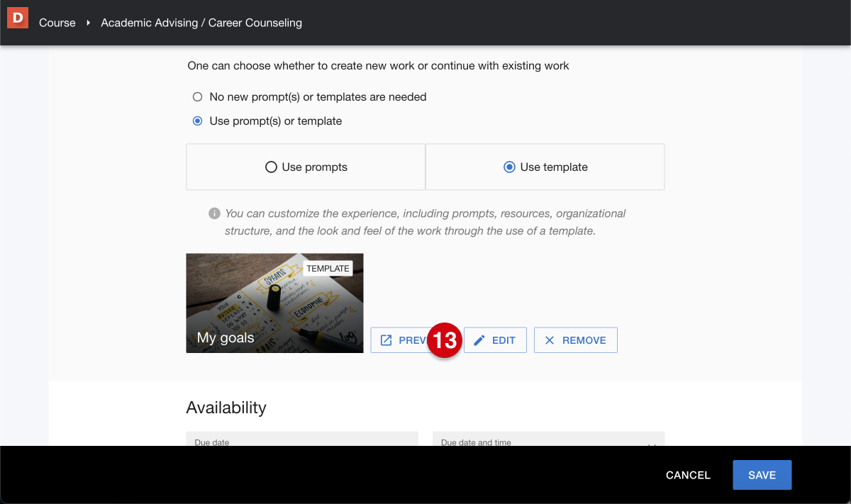Click the Due date and time field
This screenshot has width=851, height=504.
[x=548, y=439]
